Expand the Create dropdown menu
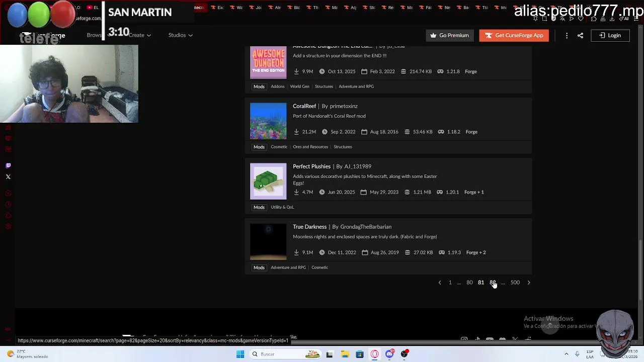 pos(139,35)
